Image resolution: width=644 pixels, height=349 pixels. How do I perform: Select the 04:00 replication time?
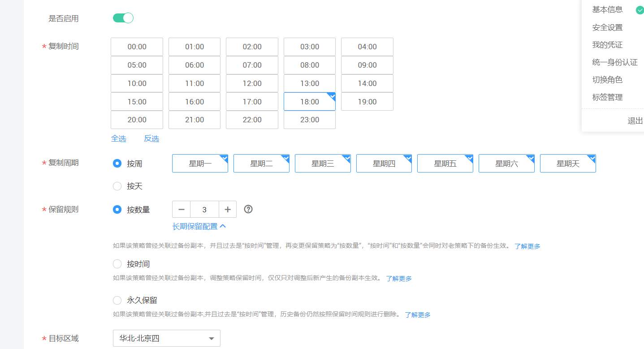click(367, 47)
